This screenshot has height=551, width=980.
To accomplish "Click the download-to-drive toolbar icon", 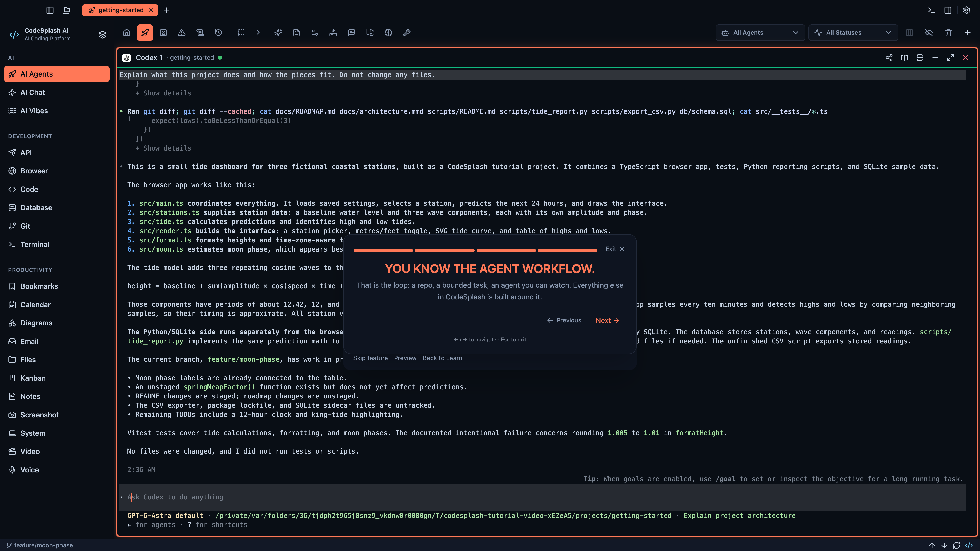I will point(333,33).
